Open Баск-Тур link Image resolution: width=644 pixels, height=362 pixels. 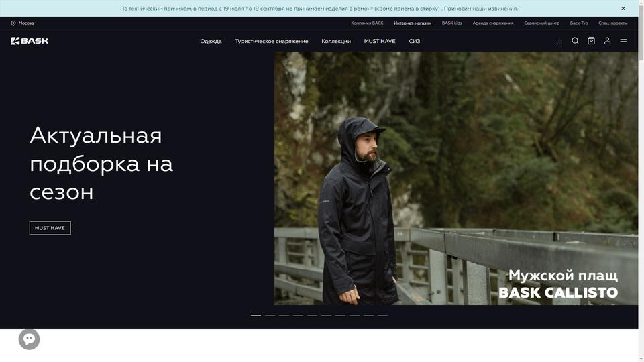click(579, 23)
